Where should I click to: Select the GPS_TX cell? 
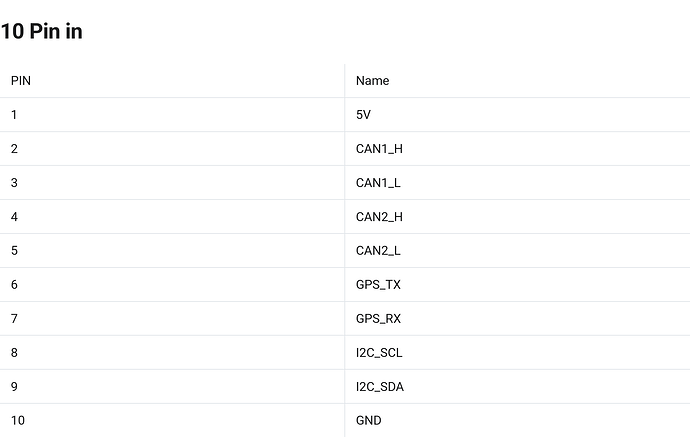click(378, 285)
